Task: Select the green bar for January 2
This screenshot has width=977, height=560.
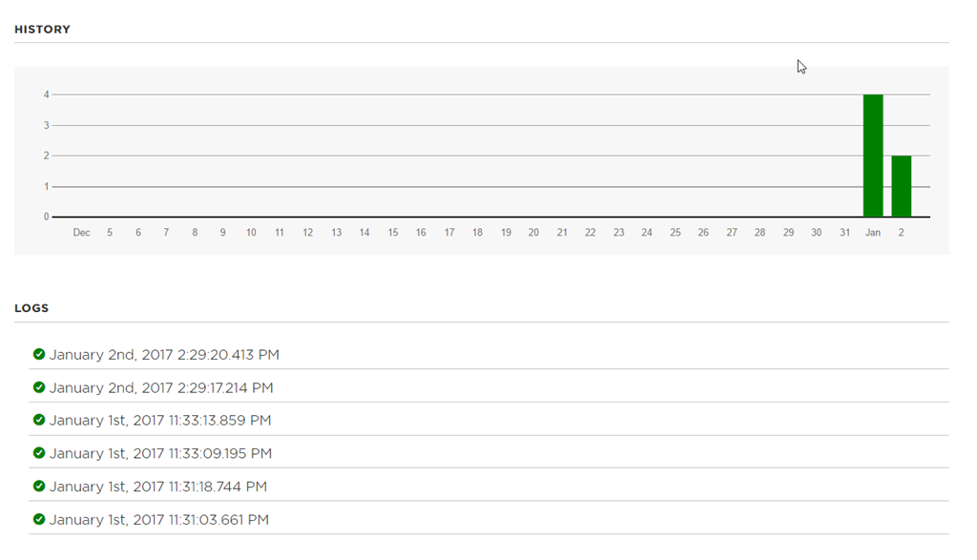Action: pos(901,186)
